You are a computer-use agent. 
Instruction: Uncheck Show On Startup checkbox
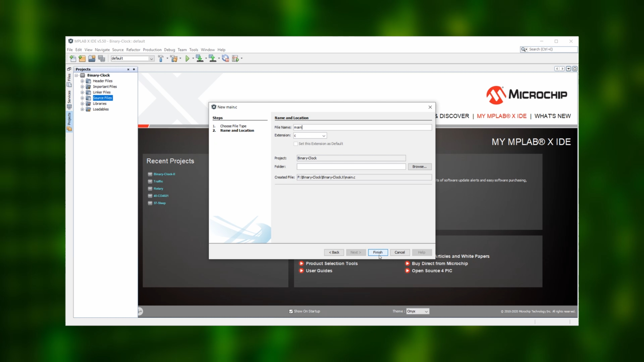291,311
